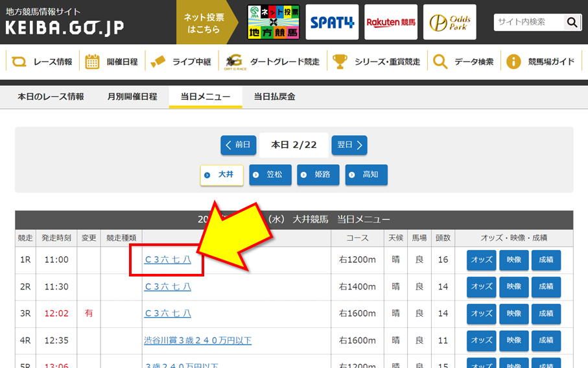
Task: Open シリーズ・重賞競走 trophy menu item
Action: (x=377, y=62)
